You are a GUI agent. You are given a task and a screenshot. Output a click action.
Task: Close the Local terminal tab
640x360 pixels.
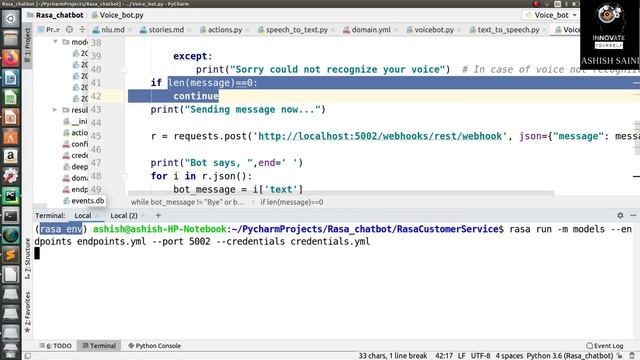(97, 216)
